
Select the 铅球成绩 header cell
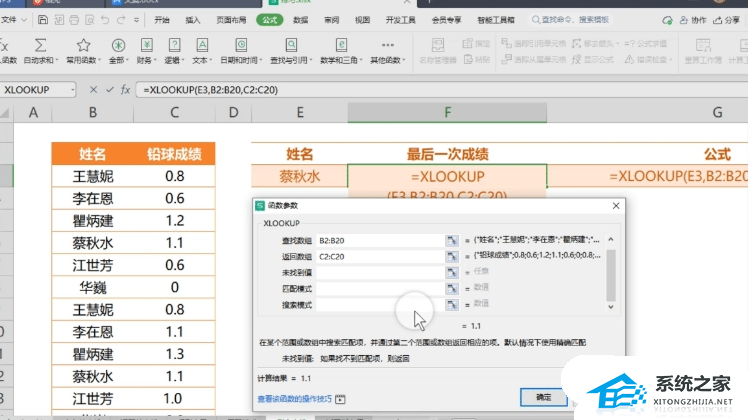(174, 154)
